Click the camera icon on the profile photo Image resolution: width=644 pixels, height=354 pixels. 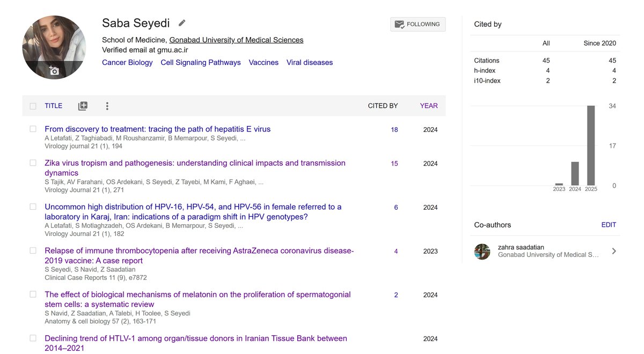click(x=54, y=70)
